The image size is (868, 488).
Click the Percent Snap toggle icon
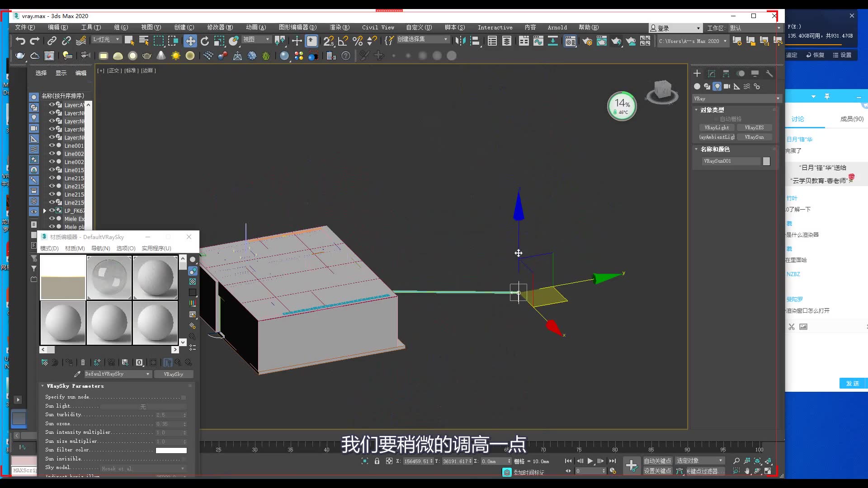(358, 41)
